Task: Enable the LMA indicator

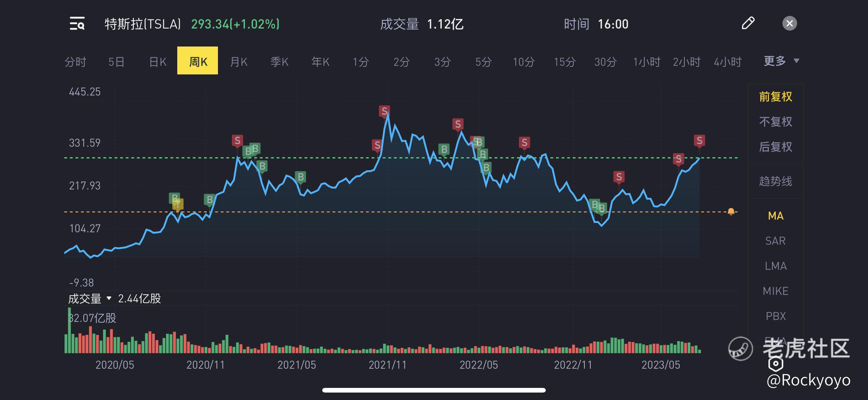Action: (x=776, y=266)
